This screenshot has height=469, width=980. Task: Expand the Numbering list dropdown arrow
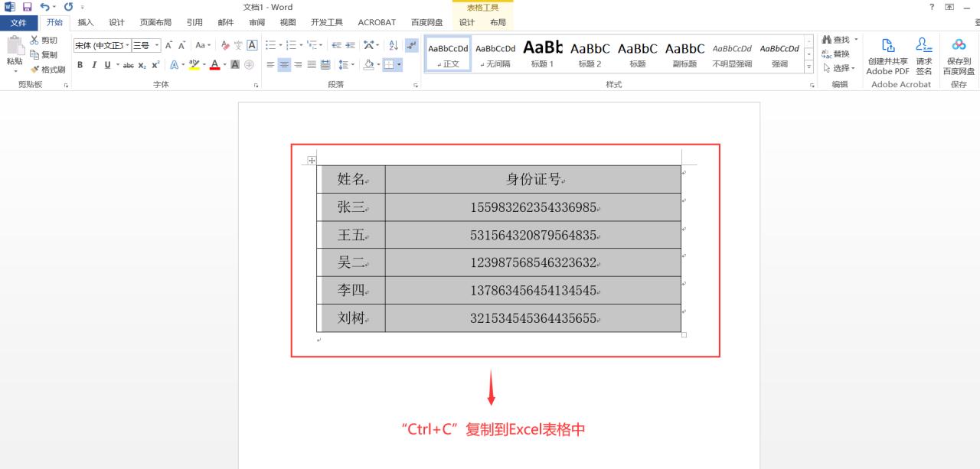[302, 45]
